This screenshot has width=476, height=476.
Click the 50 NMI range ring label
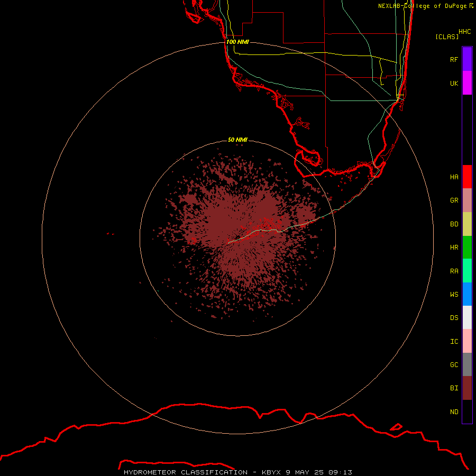click(237, 140)
